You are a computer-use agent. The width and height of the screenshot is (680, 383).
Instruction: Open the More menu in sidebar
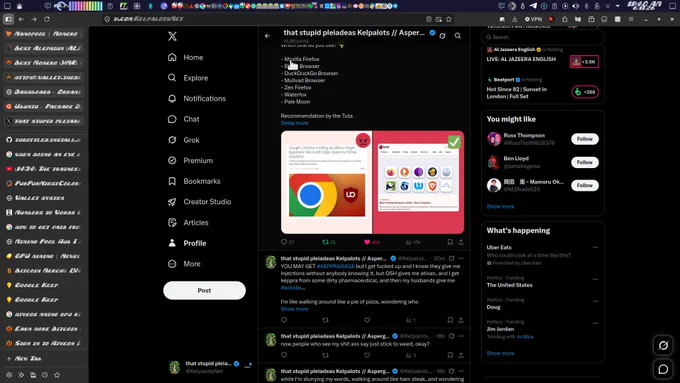point(184,264)
